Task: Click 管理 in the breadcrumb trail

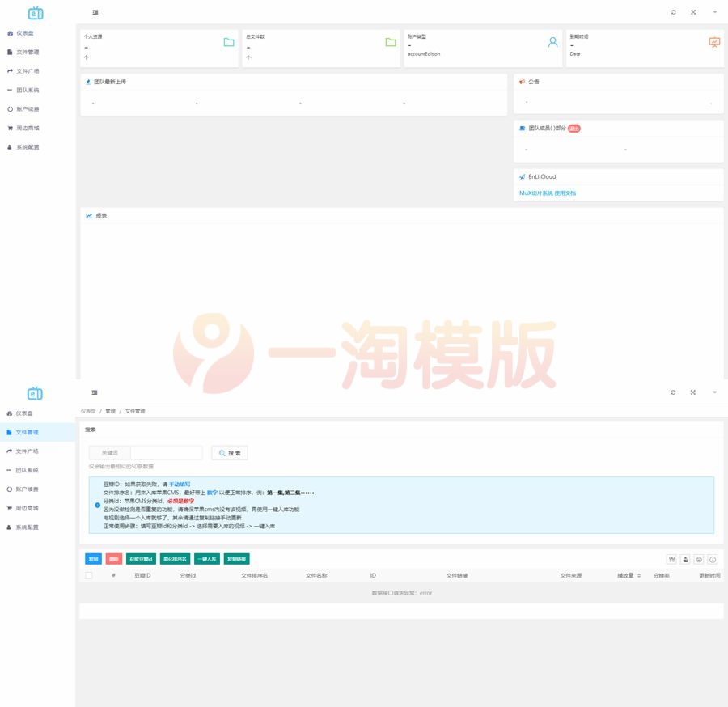Action: (x=111, y=411)
